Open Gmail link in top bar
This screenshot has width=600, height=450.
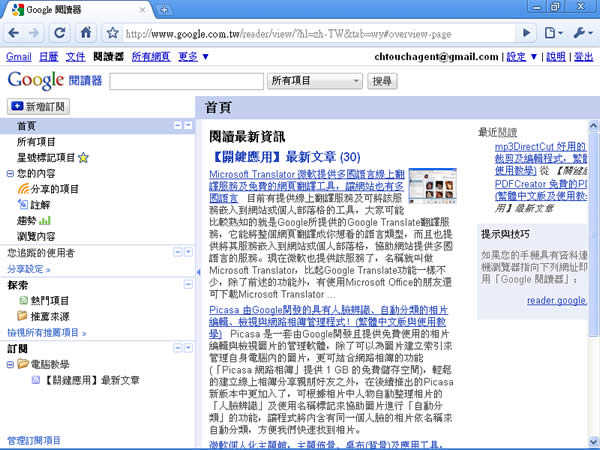pyautogui.click(x=19, y=57)
